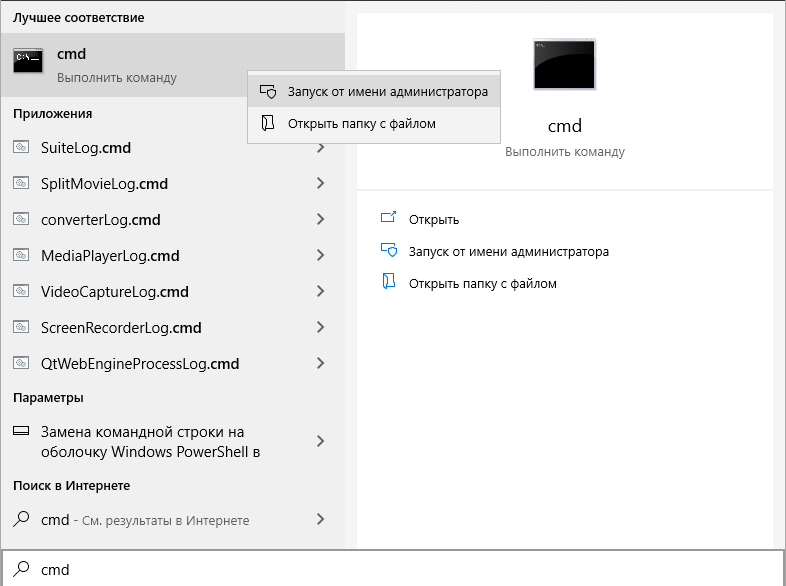The image size is (786, 586).
Task: Click the QtWebEngineProcessLog.cmd file icon
Action: (21, 363)
